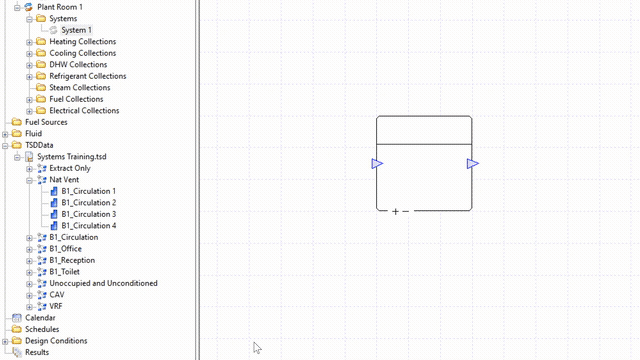Viewport: 640px width, 360px height.
Task: Select the Steam Collections label
Action: click(x=80, y=87)
